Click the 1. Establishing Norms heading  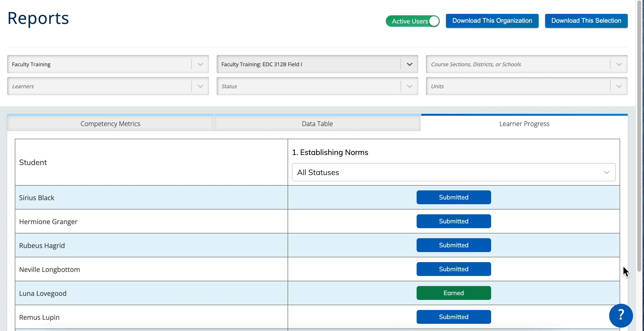click(330, 152)
